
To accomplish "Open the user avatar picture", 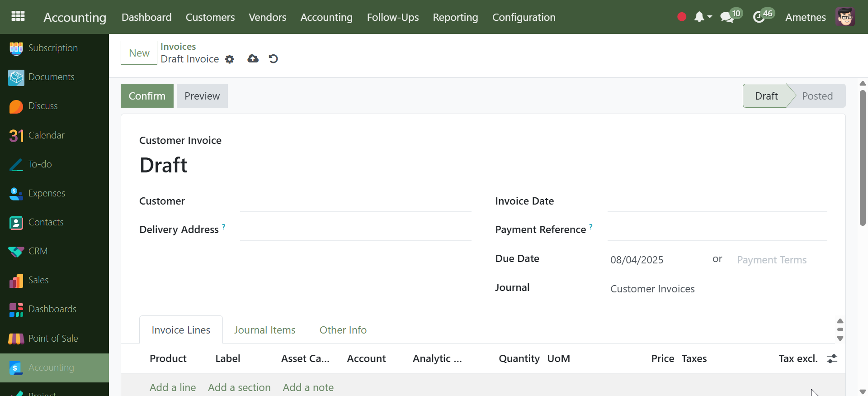I will click(844, 17).
